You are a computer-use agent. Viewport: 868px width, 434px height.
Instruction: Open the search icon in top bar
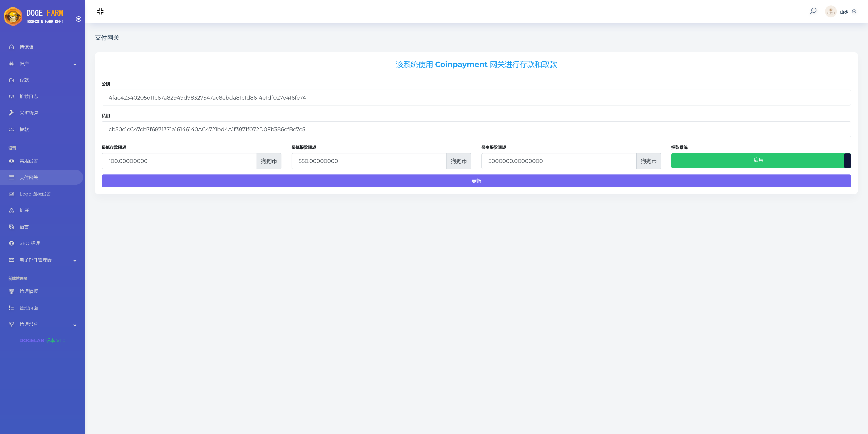813,11
